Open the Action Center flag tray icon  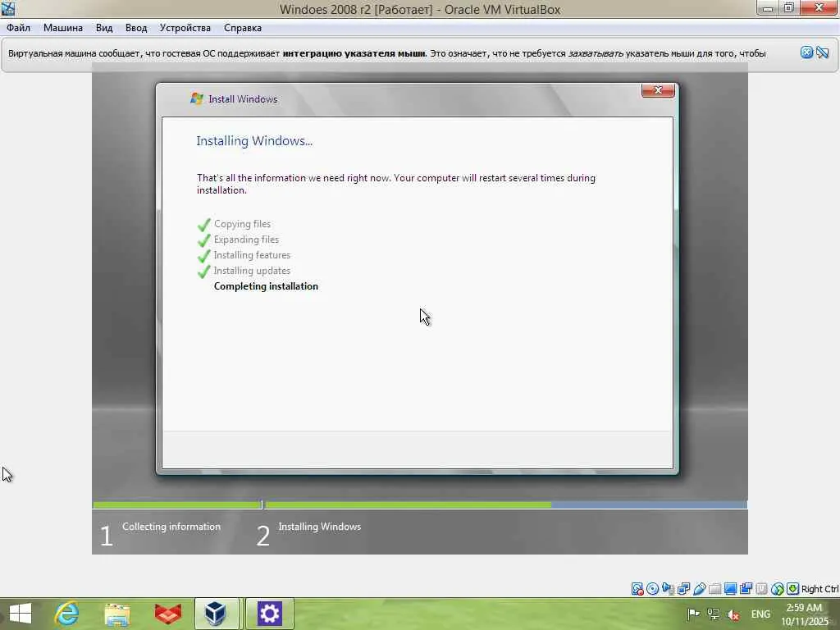tap(693, 614)
